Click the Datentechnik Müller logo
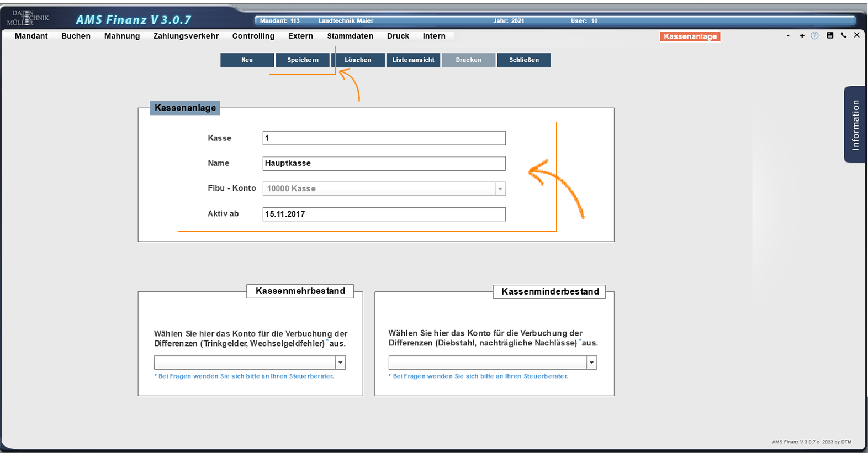This screenshot has height=456, width=868. click(x=28, y=18)
